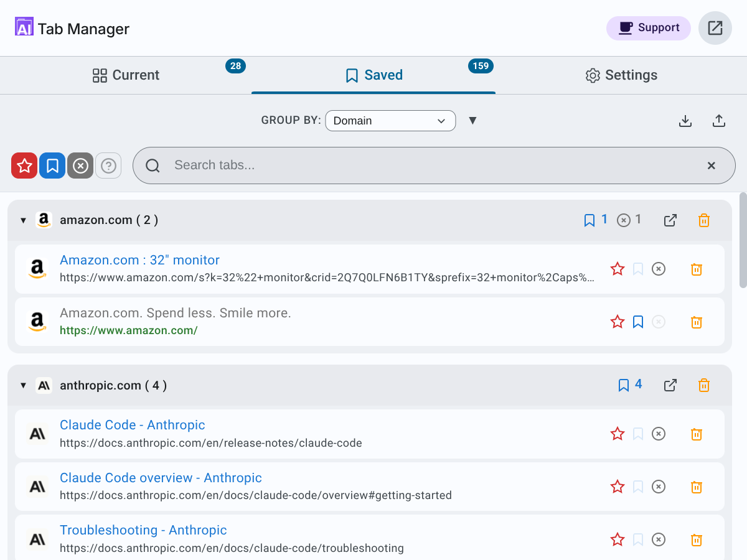Clear the search with the X button

[x=712, y=166]
